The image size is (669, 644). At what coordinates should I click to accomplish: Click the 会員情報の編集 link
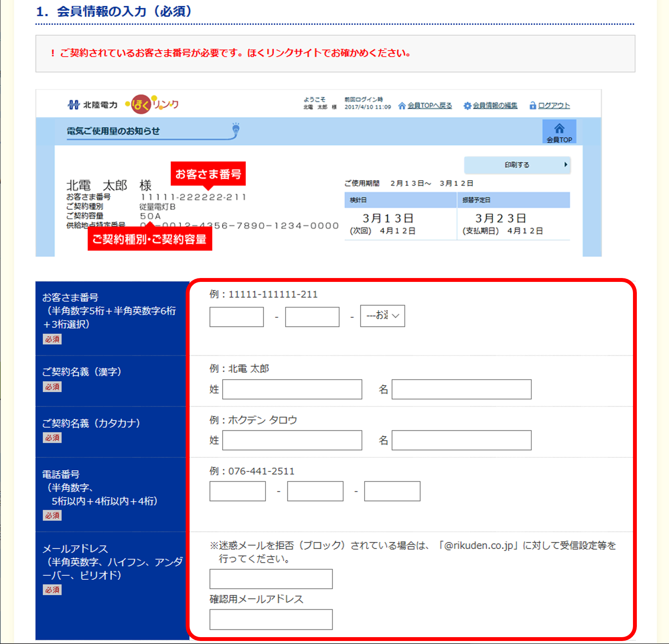coord(495,106)
